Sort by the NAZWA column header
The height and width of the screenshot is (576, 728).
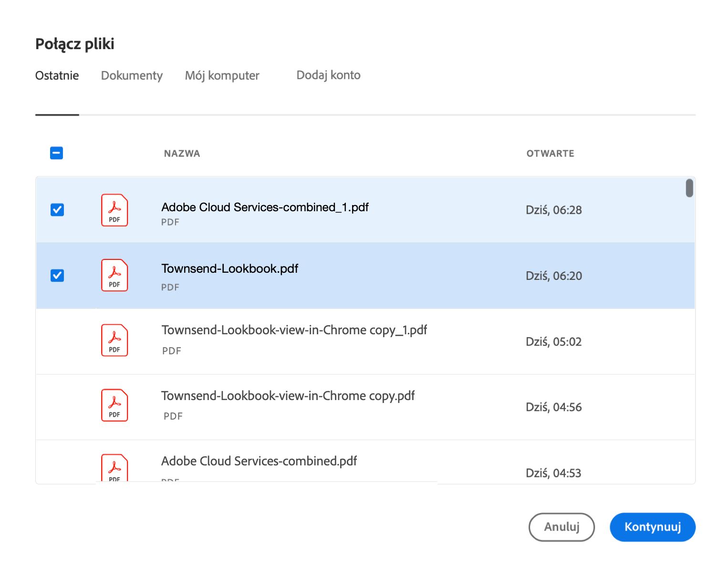click(182, 154)
